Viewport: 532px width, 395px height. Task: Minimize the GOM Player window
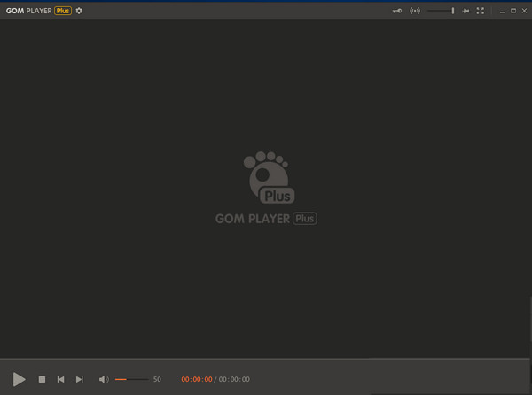point(502,12)
